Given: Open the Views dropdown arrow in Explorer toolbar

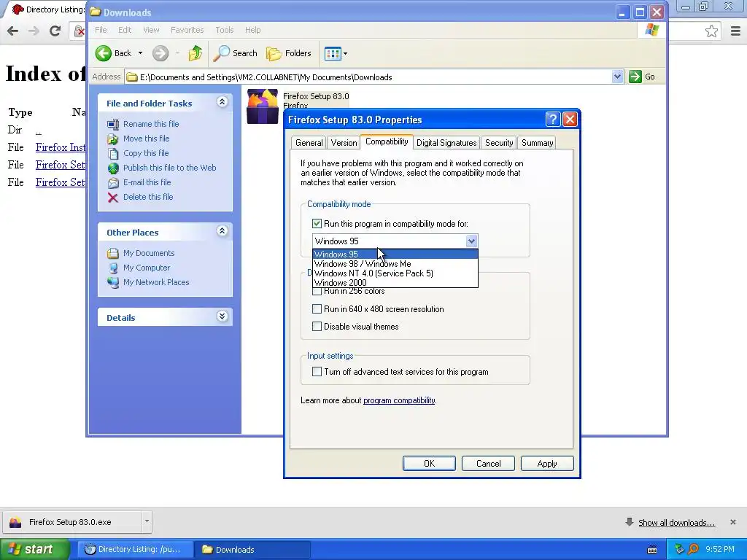Looking at the screenshot, I should (x=345, y=54).
